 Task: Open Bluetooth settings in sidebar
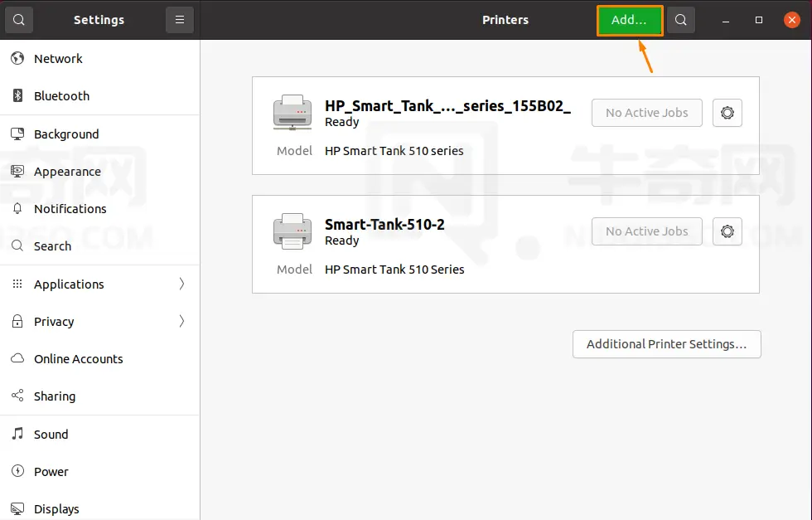pyautogui.click(x=99, y=96)
